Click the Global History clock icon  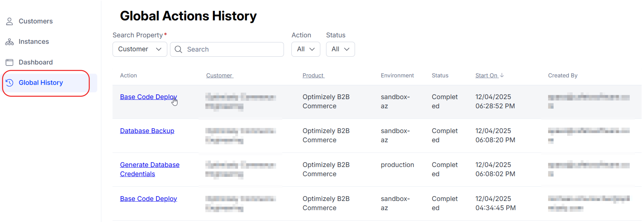(10, 83)
